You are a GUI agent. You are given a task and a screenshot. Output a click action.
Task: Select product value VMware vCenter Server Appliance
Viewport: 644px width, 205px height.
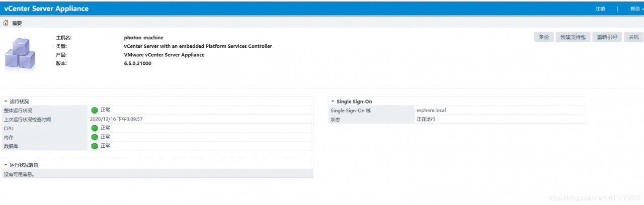click(x=165, y=55)
